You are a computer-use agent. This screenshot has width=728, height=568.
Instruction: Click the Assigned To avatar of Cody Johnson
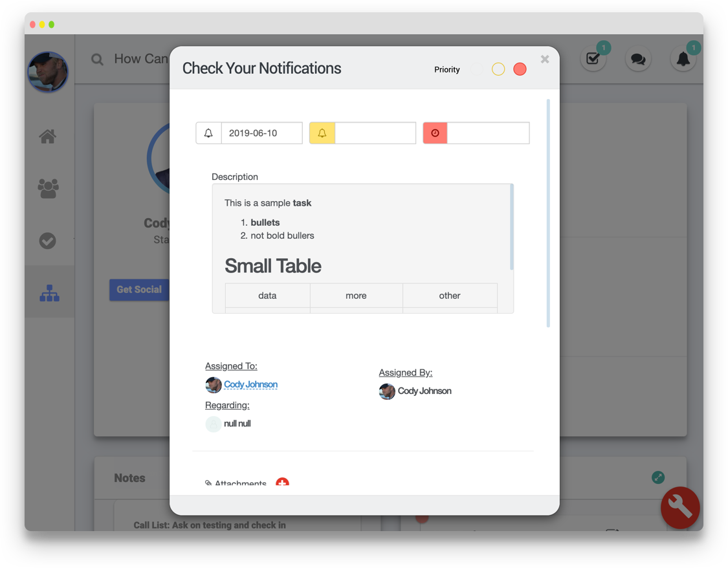coord(213,385)
